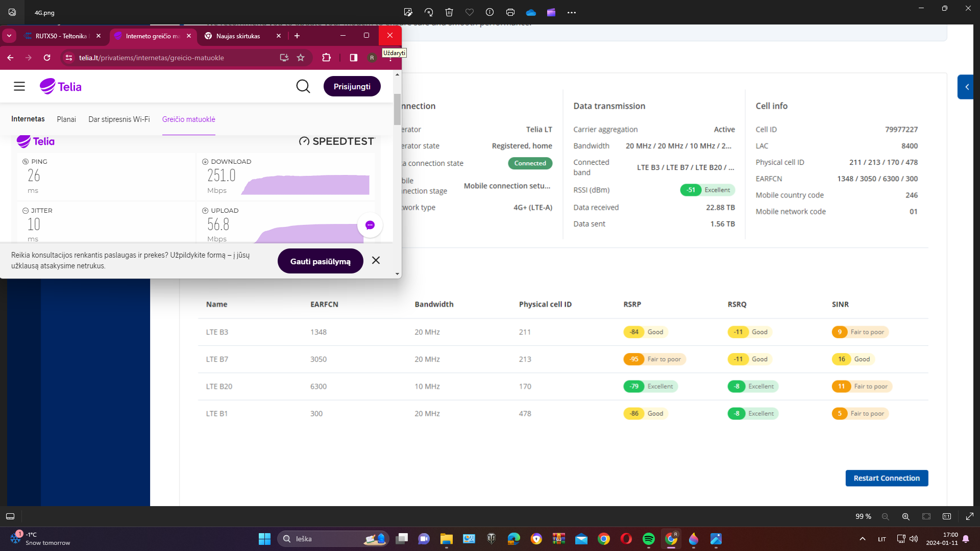This screenshot has width=980, height=551.
Task: Rotate the image using the rotate icon
Action: 429,12
